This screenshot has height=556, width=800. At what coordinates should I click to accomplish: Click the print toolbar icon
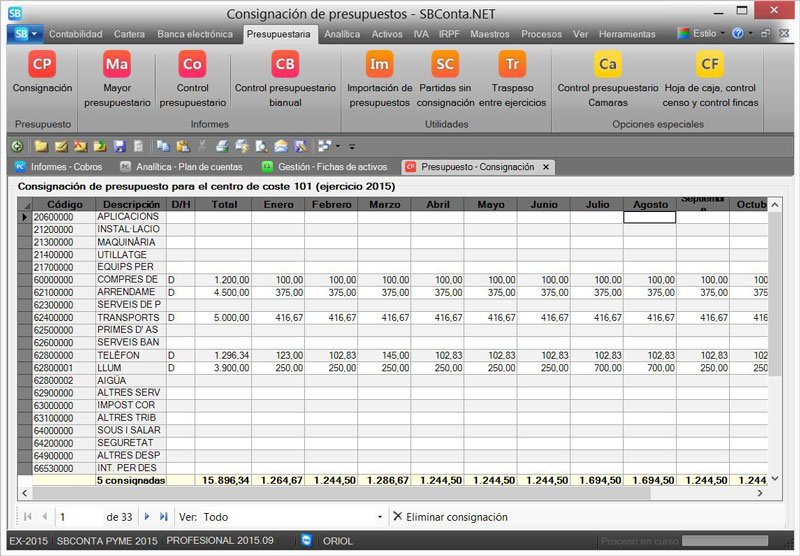(222, 146)
